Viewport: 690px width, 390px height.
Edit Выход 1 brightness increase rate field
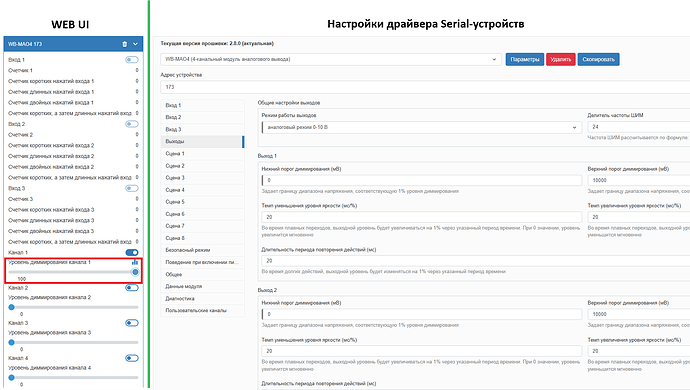pyautogui.click(x=639, y=217)
